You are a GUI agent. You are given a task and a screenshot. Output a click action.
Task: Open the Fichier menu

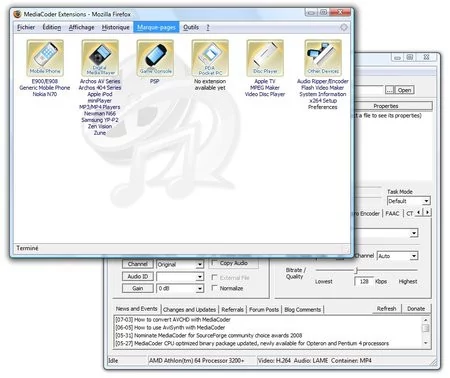26,27
